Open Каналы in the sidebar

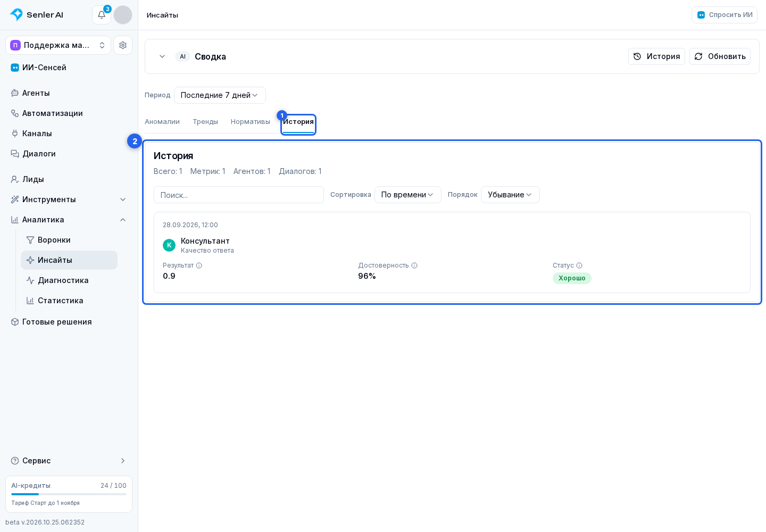pos(69,134)
